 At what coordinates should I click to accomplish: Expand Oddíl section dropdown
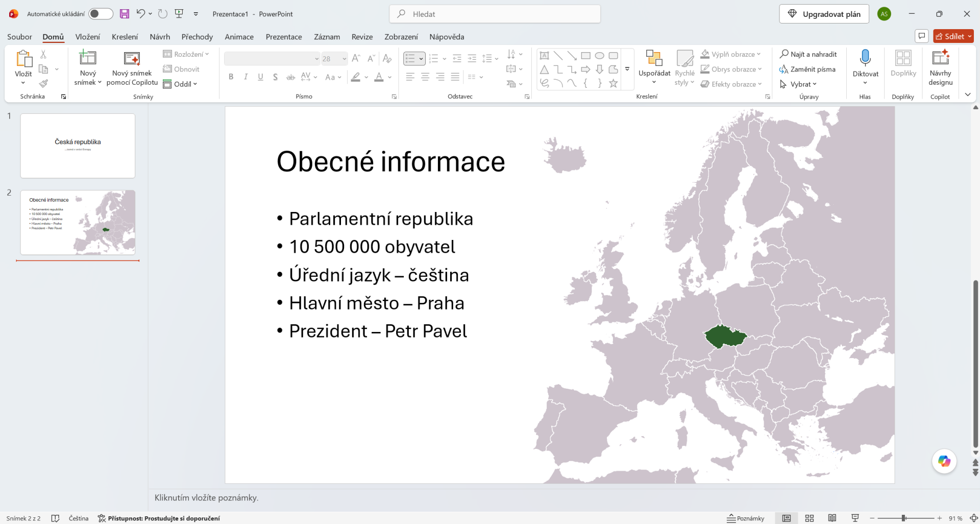[x=181, y=84]
